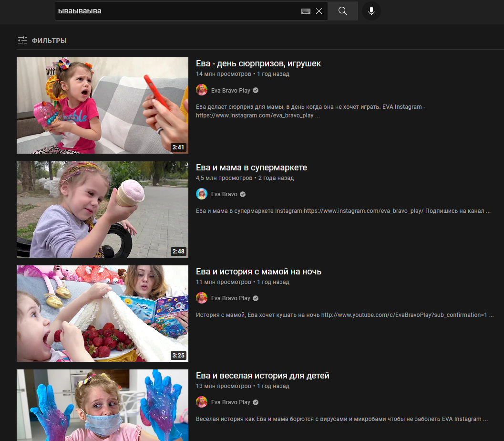Viewport: 504px width, 441px height.
Task: Open video Ева и веселая история для детей
Action: point(262,376)
